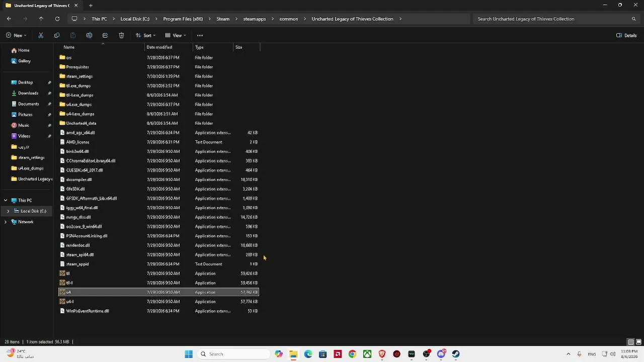Click the Share icon in toolbar
Image resolution: width=644 pixels, height=362 pixels.
pyautogui.click(x=105, y=35)
